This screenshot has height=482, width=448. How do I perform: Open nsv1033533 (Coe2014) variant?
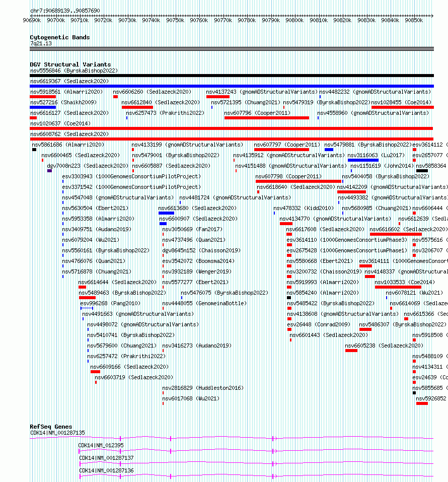pyautogui.click(x=405, y=282)
